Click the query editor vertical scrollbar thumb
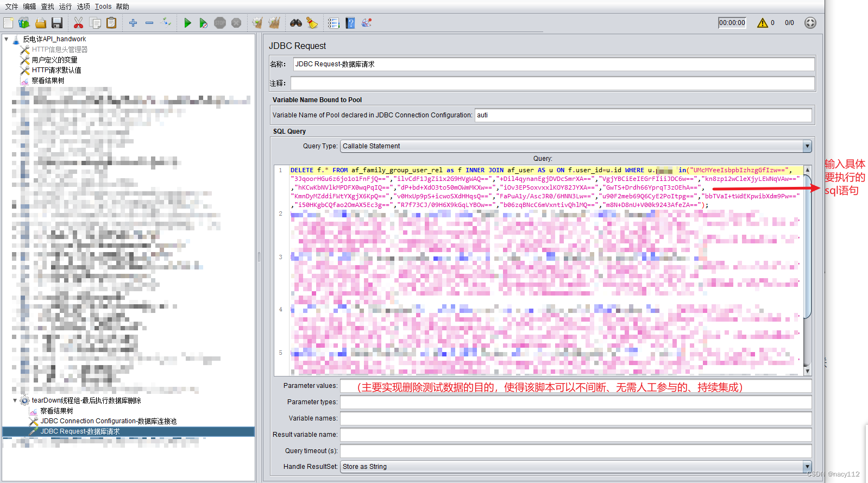The width and height of the screenshot is (868, 483). tap(807, 246)
